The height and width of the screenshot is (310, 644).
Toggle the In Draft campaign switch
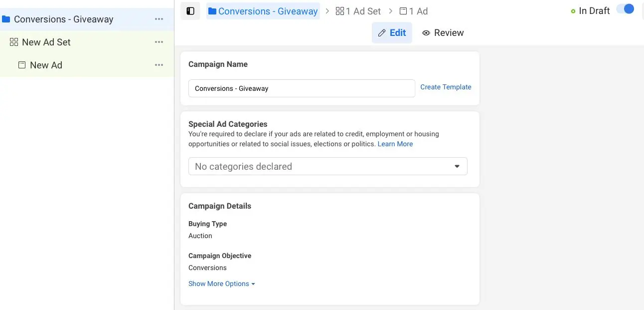[x=625, y=9]
